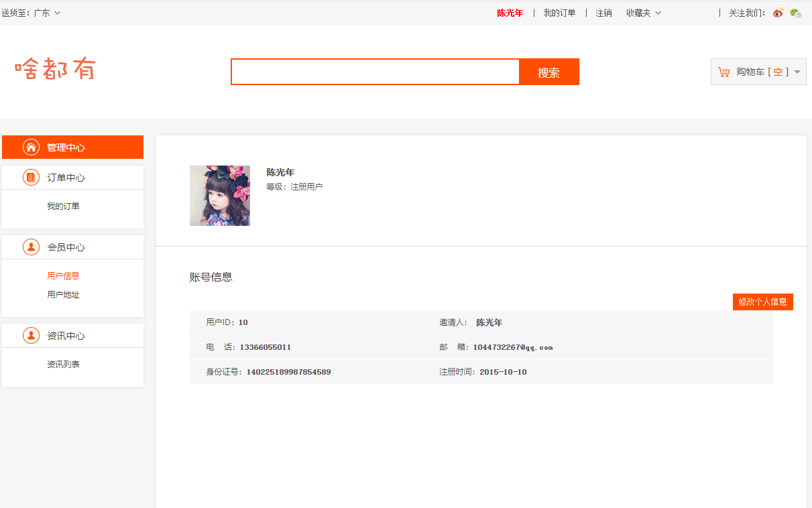
Task: Expand the 收藏夹 dropdown
Action: click(x=643, y=13)
